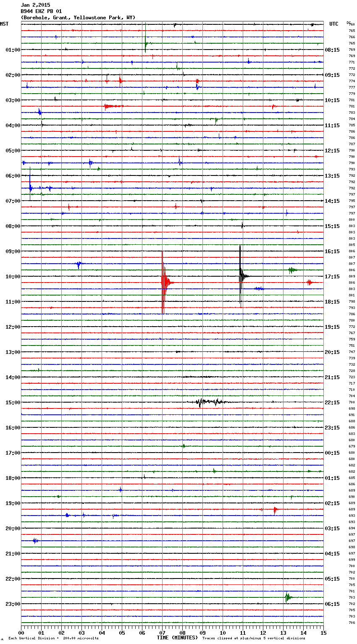357x644 pixels.
Task: Click the '16:15' UTC row label
Action: click(332, 251)
